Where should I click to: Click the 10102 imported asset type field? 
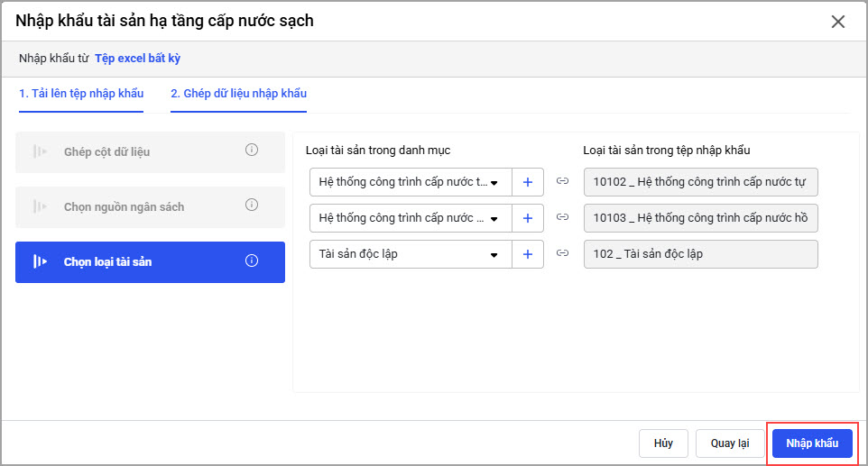click(700, 182)
